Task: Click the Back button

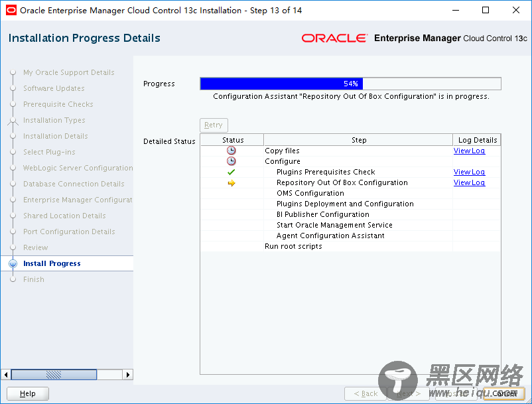Action: point(366,393)
